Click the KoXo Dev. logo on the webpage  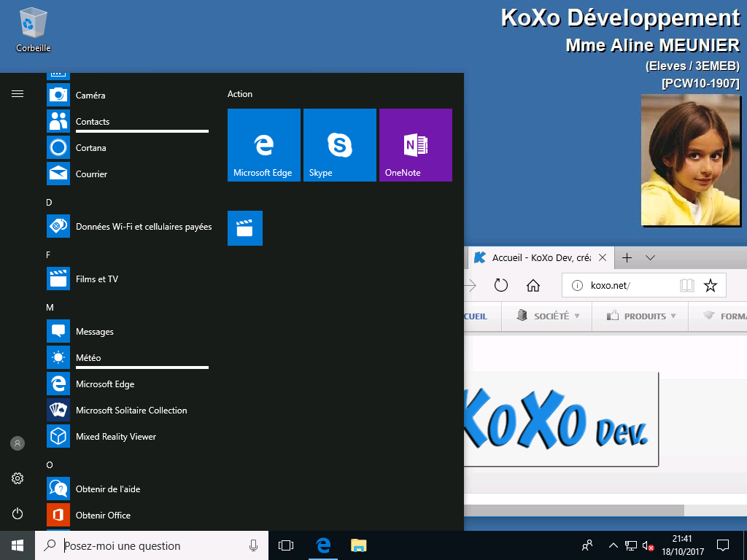pyautogui.click(x=561, y=419)
